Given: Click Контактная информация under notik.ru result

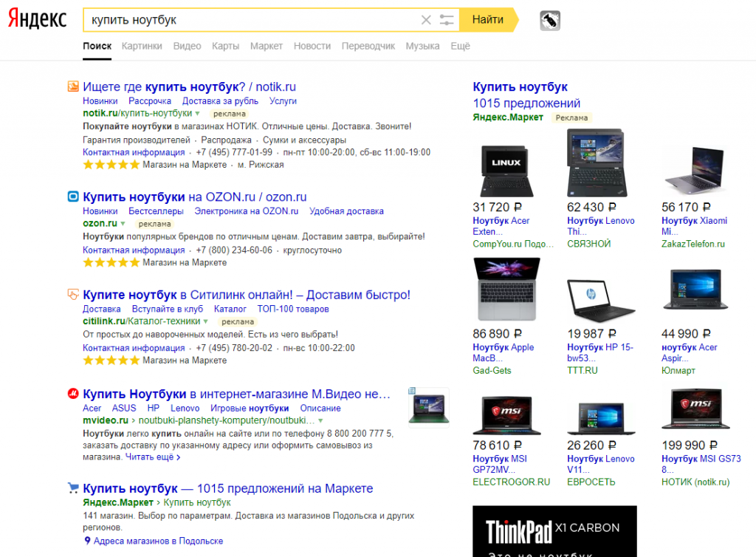Looking at the screenshot, I should point(134,152).
